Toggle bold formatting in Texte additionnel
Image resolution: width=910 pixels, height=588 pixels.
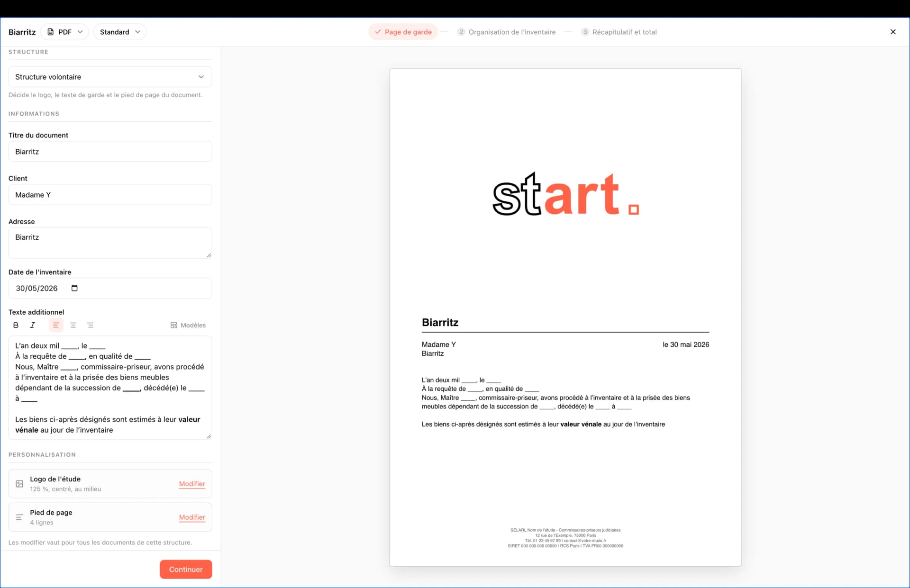16,325
